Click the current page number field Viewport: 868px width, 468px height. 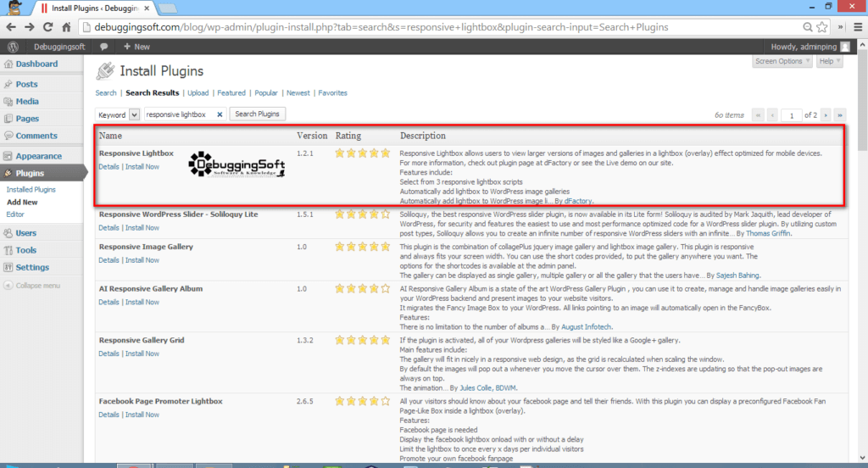[x=792, y=115]
